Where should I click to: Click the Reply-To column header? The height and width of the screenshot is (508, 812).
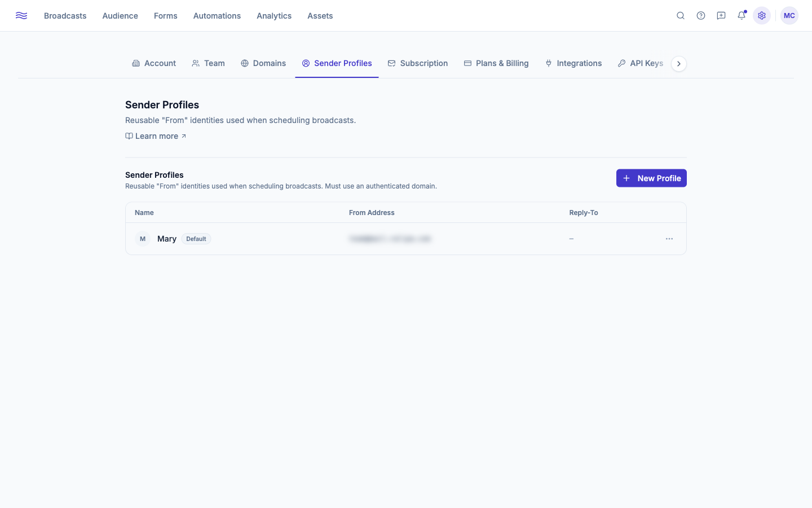[x=584, y=213]
